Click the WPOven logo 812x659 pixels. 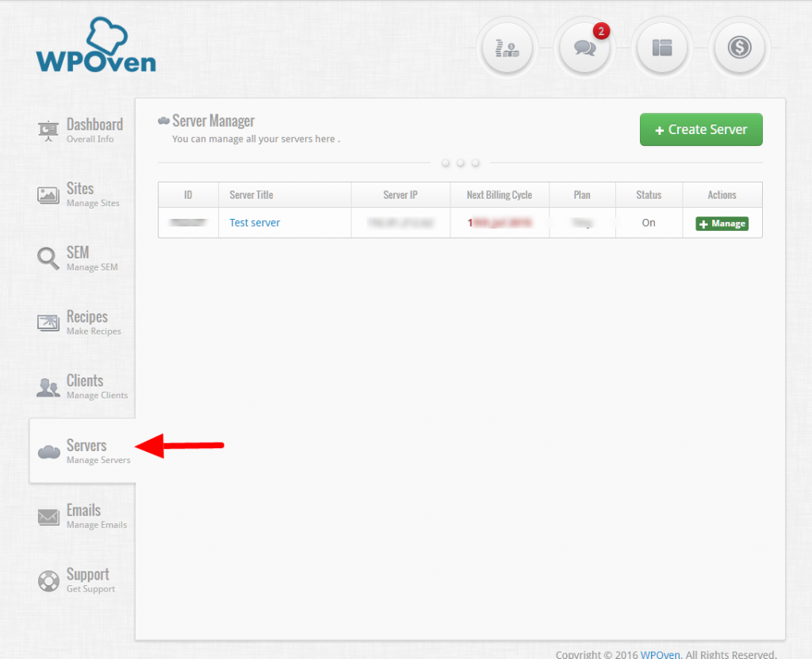click(x=96, y=45)
